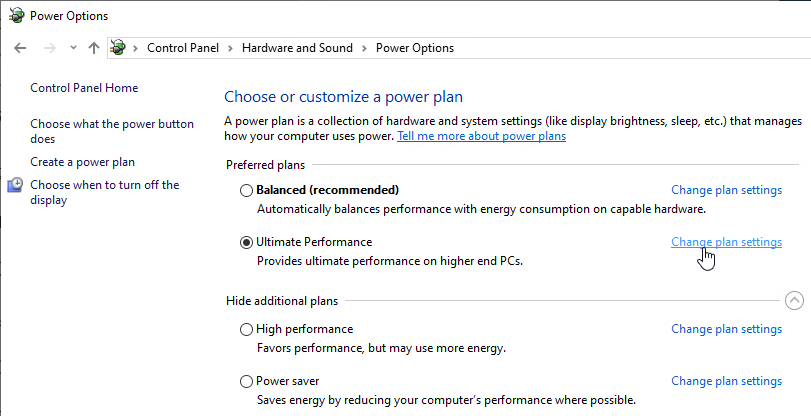Click the Back navigation arrow
The width and height of the screenshot is (811, 416).
point(20,48)
